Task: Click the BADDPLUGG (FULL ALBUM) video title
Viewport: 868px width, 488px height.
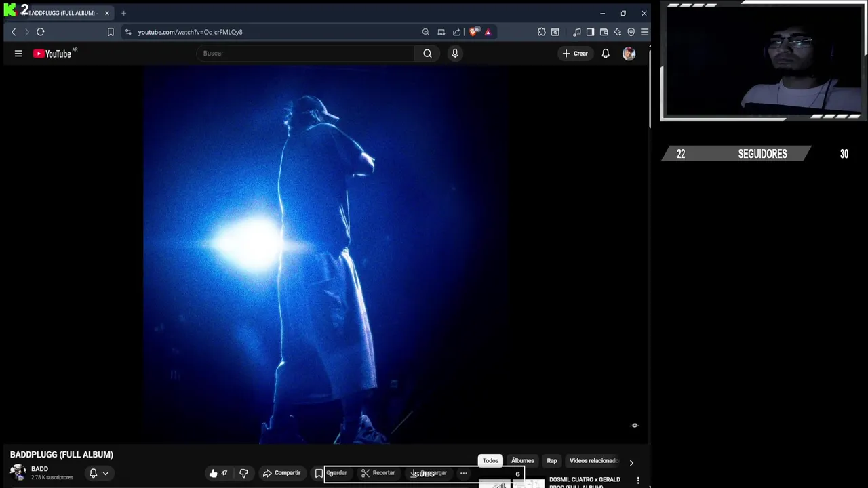Action: (x=62, y=455)
